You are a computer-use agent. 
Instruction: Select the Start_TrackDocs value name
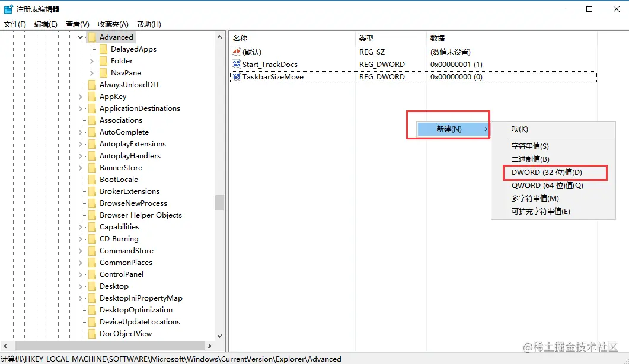pos(270,64)
